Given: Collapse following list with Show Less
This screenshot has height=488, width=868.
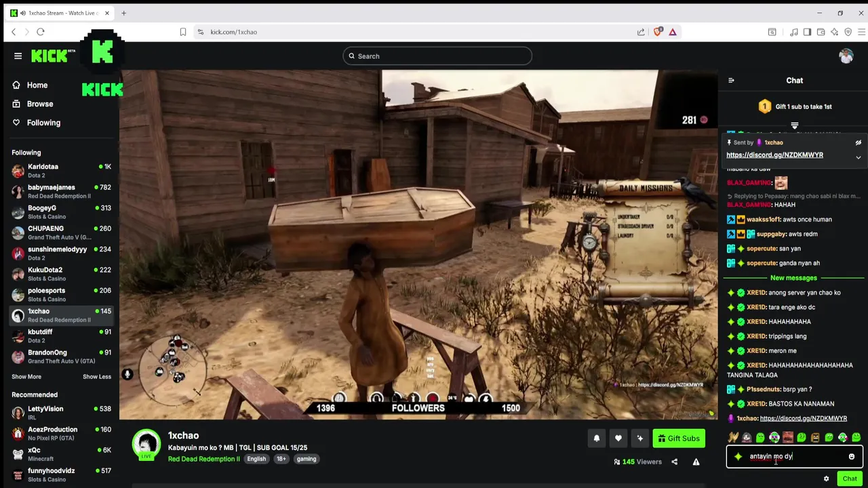Looking at the screenshot, I should click(x=97, y=377).
